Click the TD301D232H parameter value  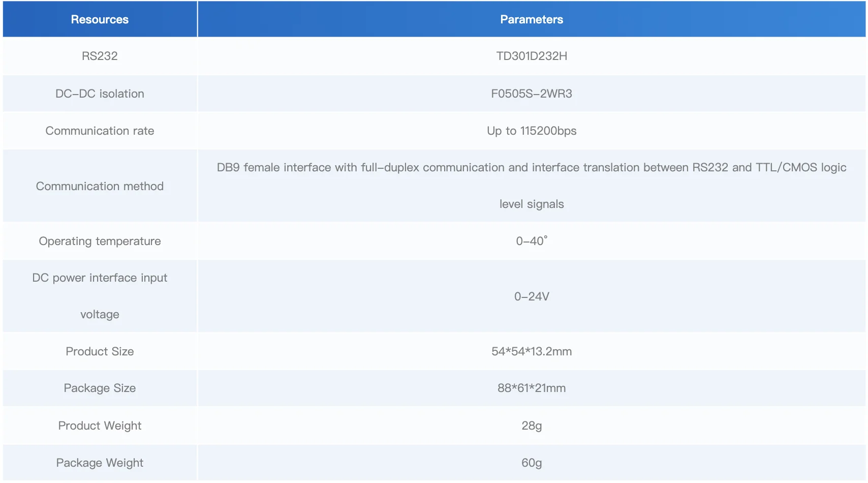pos(532,56)
